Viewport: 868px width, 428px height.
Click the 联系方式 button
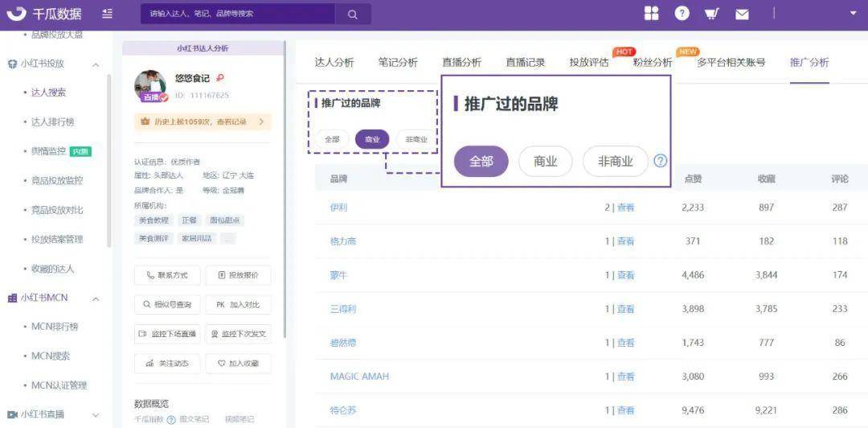[x=167, y=275]
